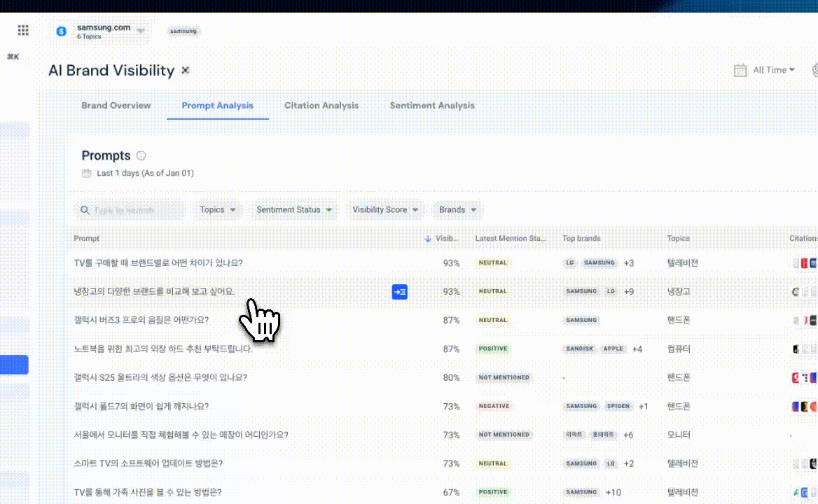This screenshot has height=504, width=818.
Task: Click the calendar icon beside Last 1 days
Action: click(87, 173)
